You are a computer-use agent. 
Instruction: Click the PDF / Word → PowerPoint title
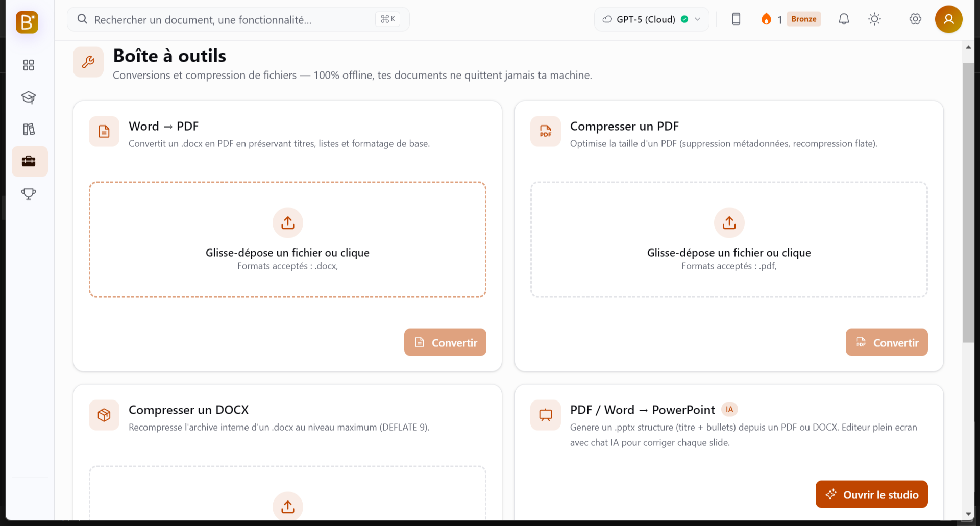642,410
